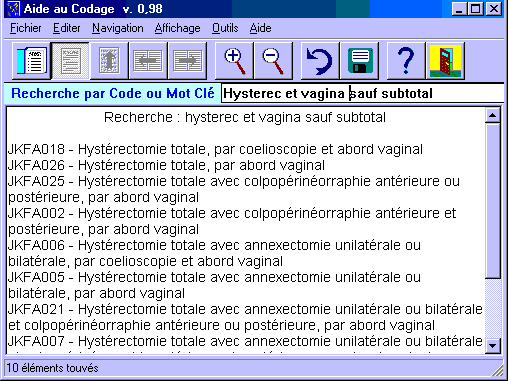Exit via the door icon

[x=445, y=61]
